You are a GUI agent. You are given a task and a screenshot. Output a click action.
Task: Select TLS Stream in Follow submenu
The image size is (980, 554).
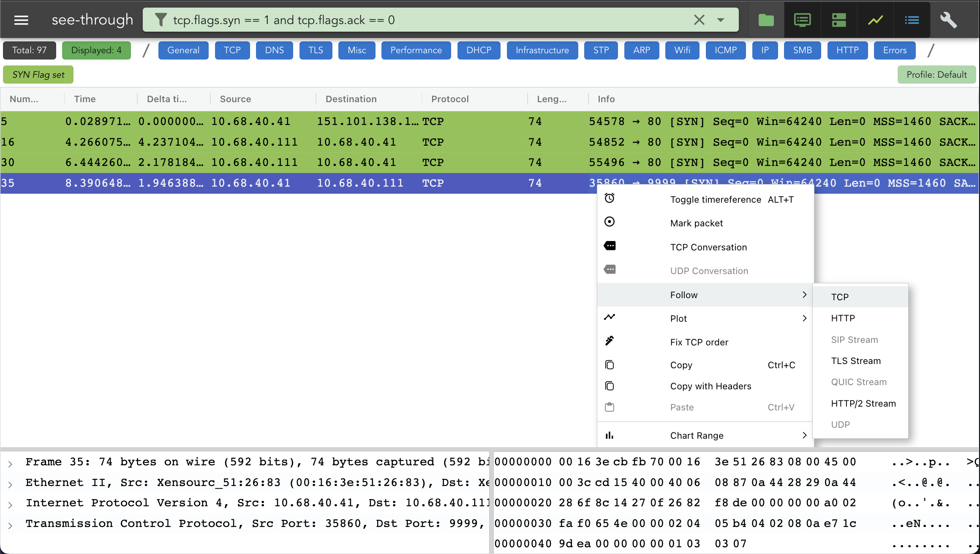tap(860, 361)
